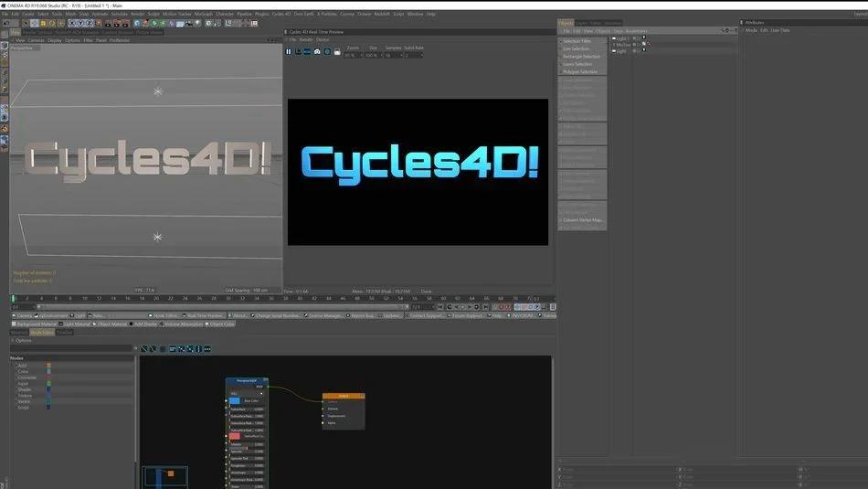868x489 pixels.
Task: Open the Cycles 4D menu in menu bar
Action: tap(281, 14)
